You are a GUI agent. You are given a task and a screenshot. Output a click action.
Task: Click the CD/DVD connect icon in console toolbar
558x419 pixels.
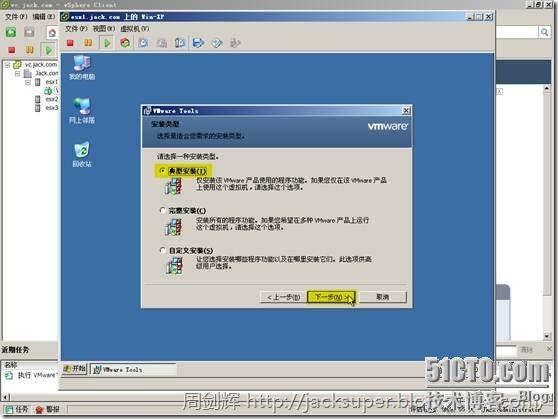coord(217,43)
